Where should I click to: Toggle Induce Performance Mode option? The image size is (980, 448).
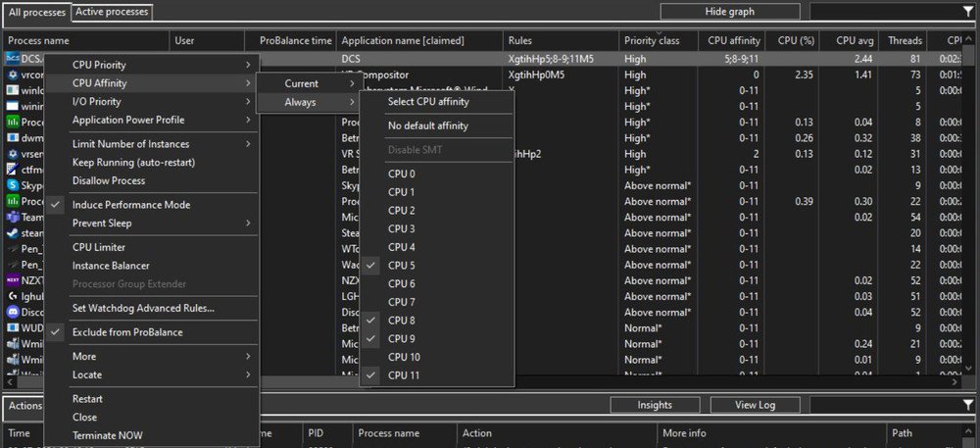point(152,204)
